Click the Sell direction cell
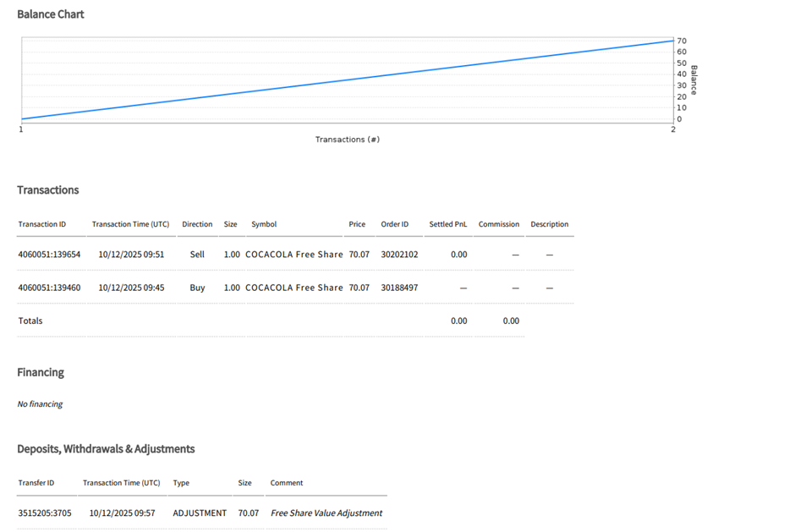The image size is (795, 532). point(197,254)
